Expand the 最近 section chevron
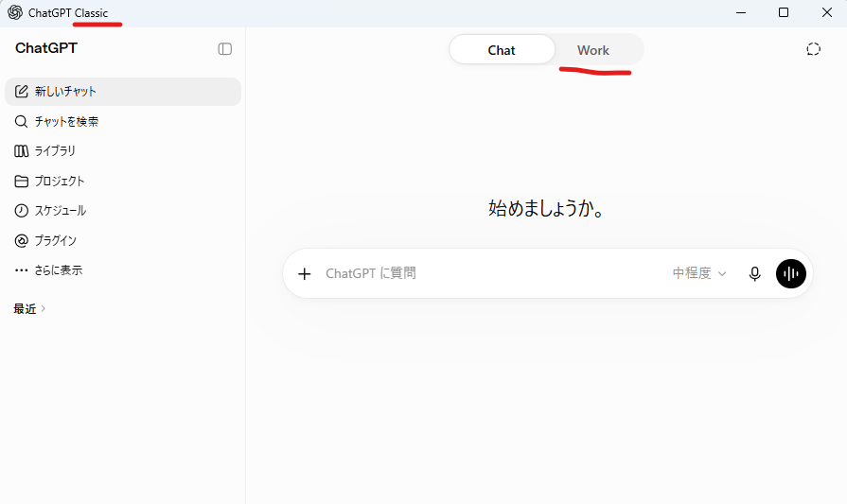The height and width of the screenshot is (504, 847). tap(44, 308)
